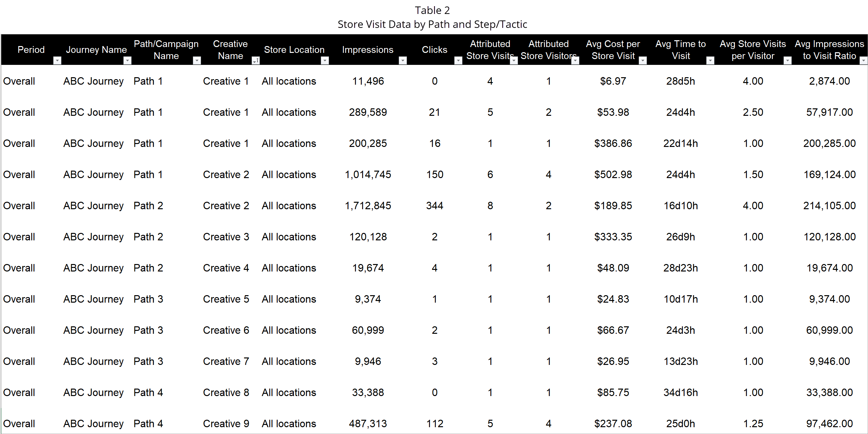Select the 34d16h time to visit cell
The image size is (868, 434).
tap(680, 392)
